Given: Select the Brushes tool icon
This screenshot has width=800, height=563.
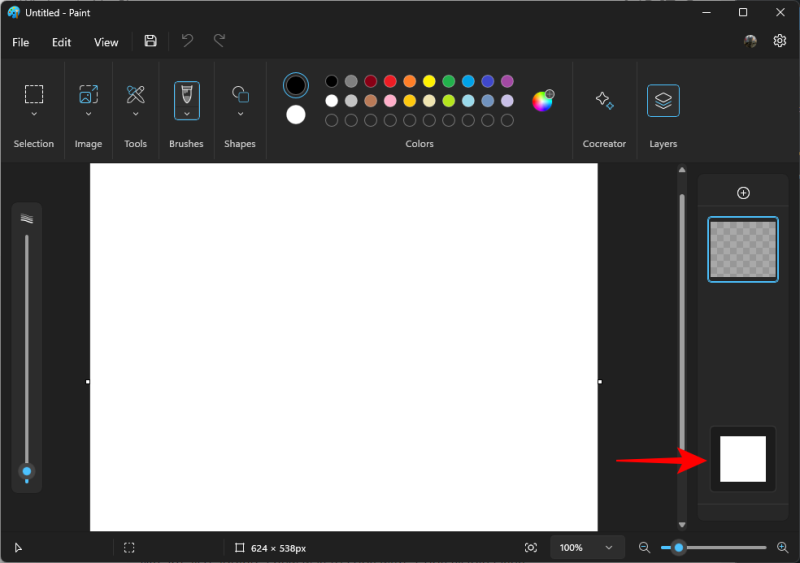Looking at the screenshot, I should point(187,94).
